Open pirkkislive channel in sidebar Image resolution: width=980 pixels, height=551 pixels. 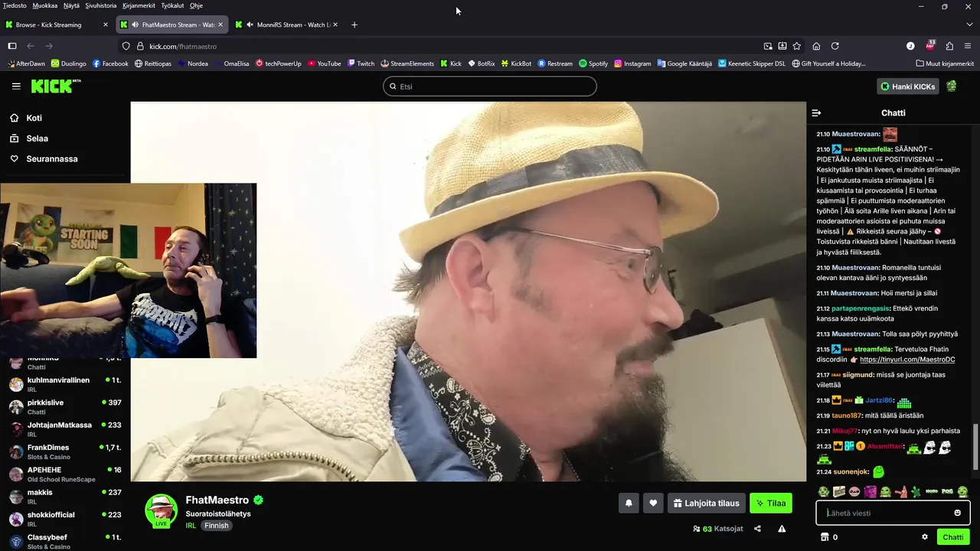(x=65, y=406)
